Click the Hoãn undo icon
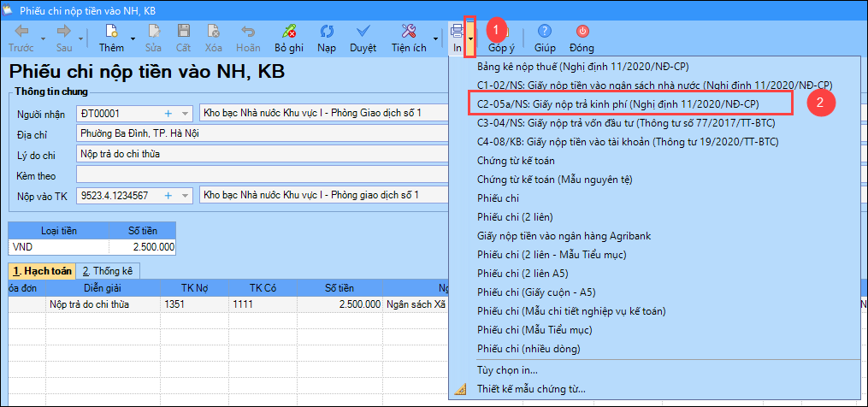Image resolution: width=868 pixels, height=407 pixels. tap(249, 31)
